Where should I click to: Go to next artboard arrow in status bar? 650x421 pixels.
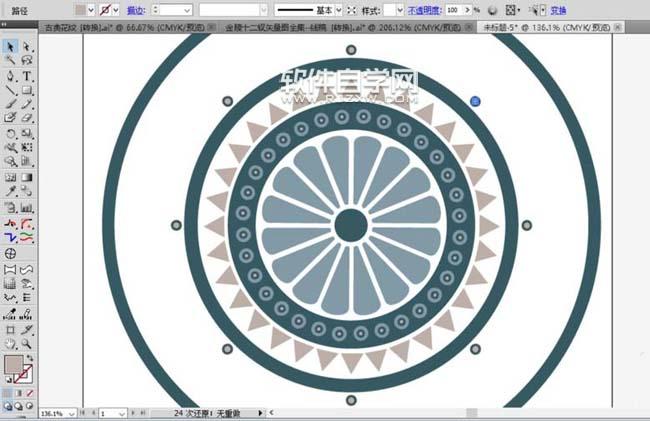click(x=133, y=413)
